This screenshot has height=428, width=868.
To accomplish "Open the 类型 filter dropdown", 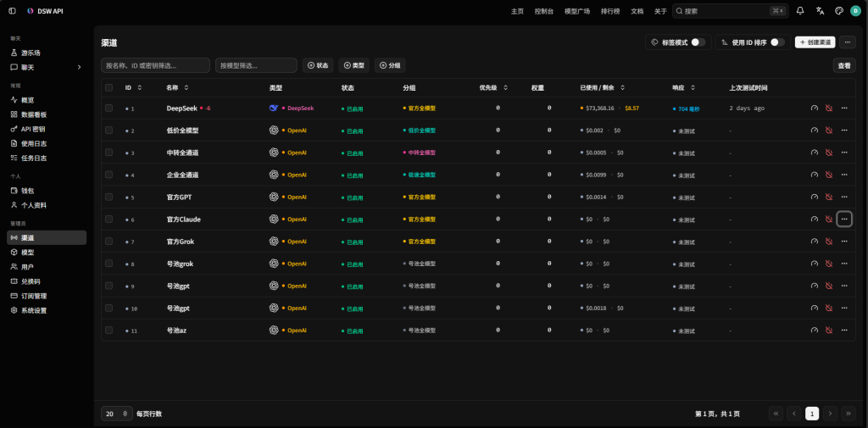I will [x=353, y=65].
